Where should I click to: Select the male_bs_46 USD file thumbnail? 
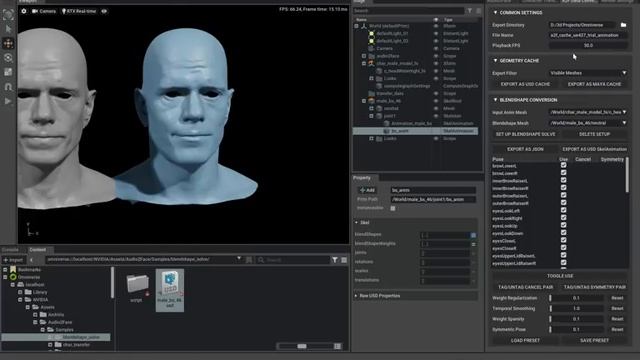click(170, 290)
